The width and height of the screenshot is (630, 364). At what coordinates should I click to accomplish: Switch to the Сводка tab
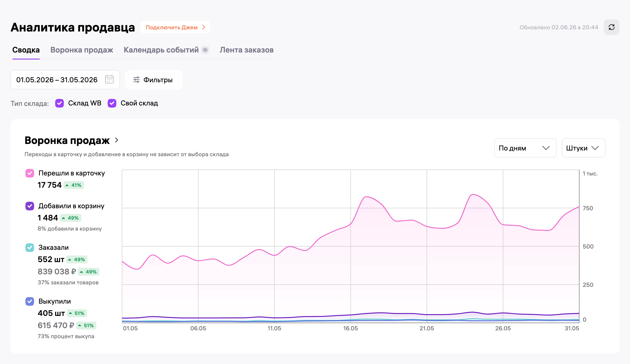coord(26,50)
